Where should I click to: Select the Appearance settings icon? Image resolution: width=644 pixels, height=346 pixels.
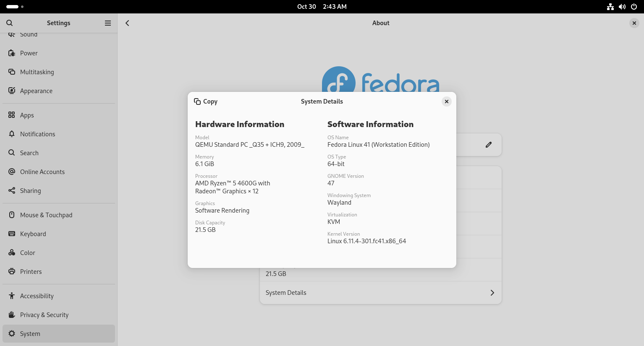coord(12,91)
